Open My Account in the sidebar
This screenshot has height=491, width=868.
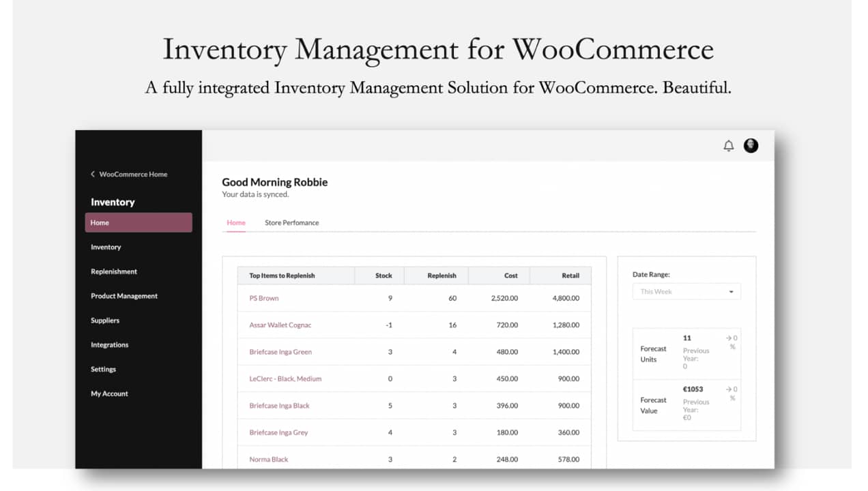coord(109,393)
